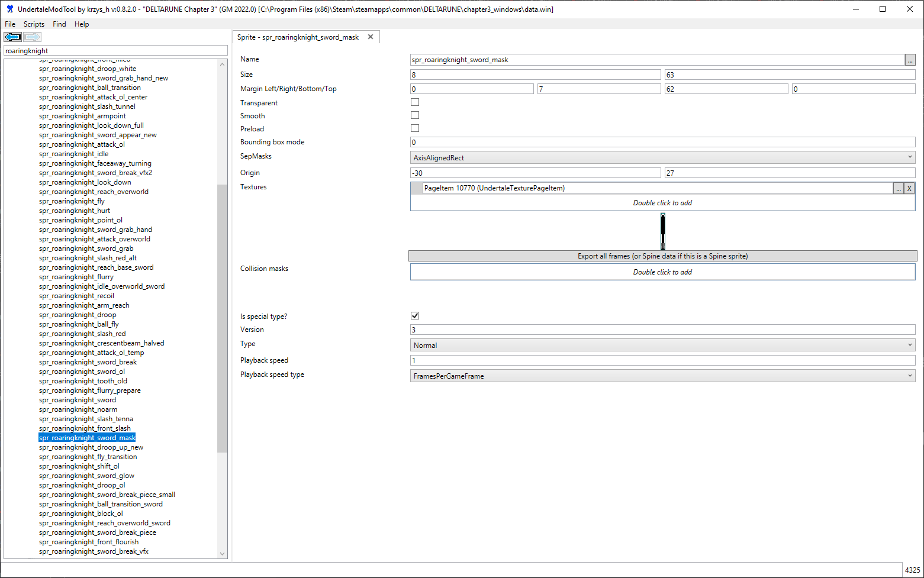The image size is (924, 578).
Task: Expand the Type dropdown showing Normal
Action: tap(662, 345)
